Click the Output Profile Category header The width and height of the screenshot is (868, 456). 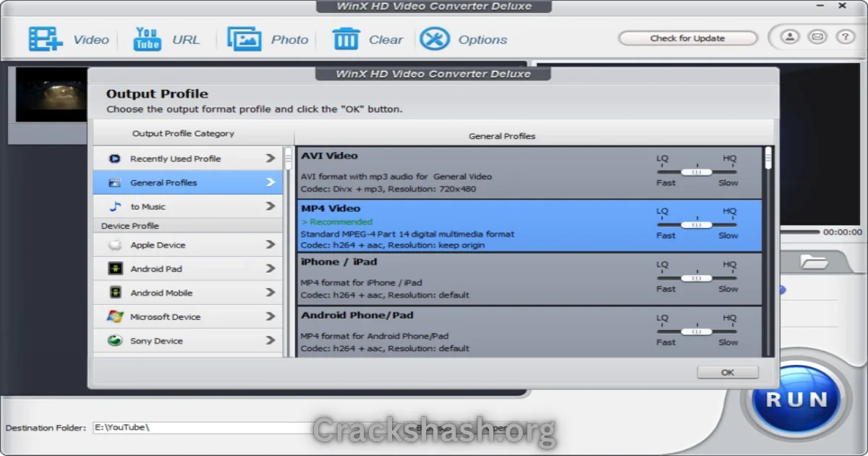[183, 133]
